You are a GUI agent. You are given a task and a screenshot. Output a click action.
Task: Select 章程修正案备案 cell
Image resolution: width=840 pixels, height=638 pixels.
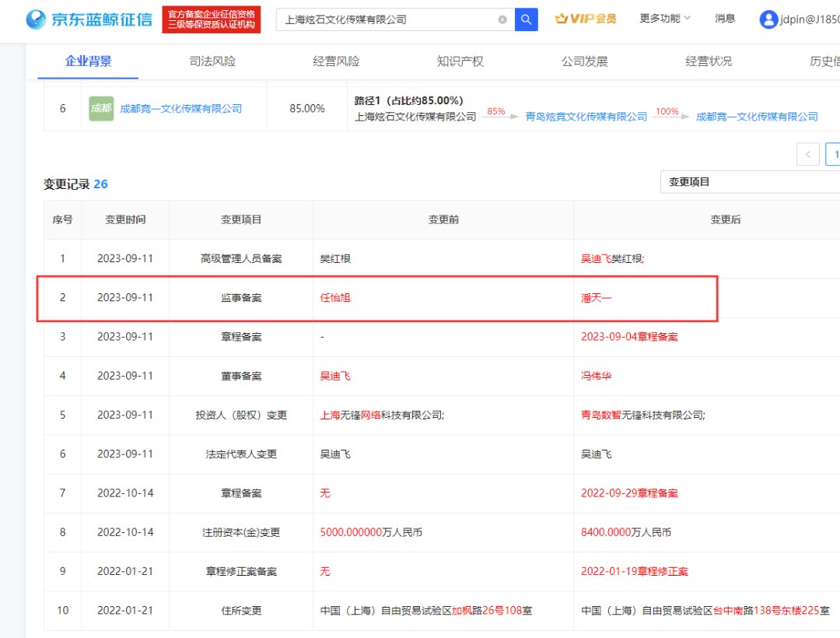coord(241,572)
